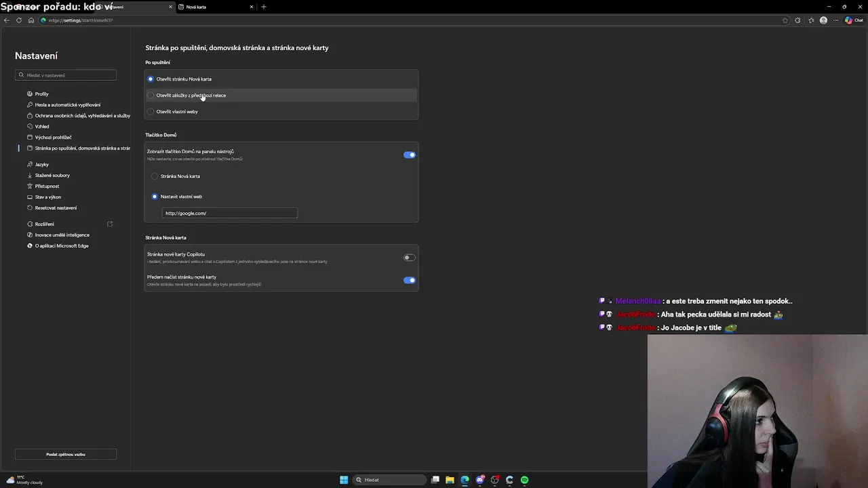868x488 pixels.
Task: Open OBS Studio from the taskbar
Action: 495,480
